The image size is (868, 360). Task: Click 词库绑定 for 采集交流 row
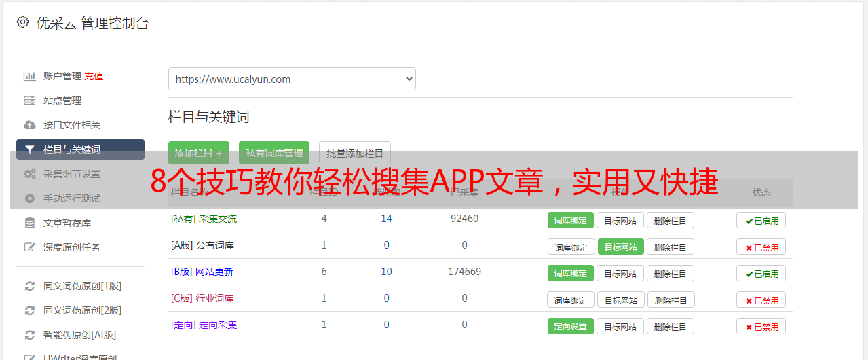pos(571,220)
